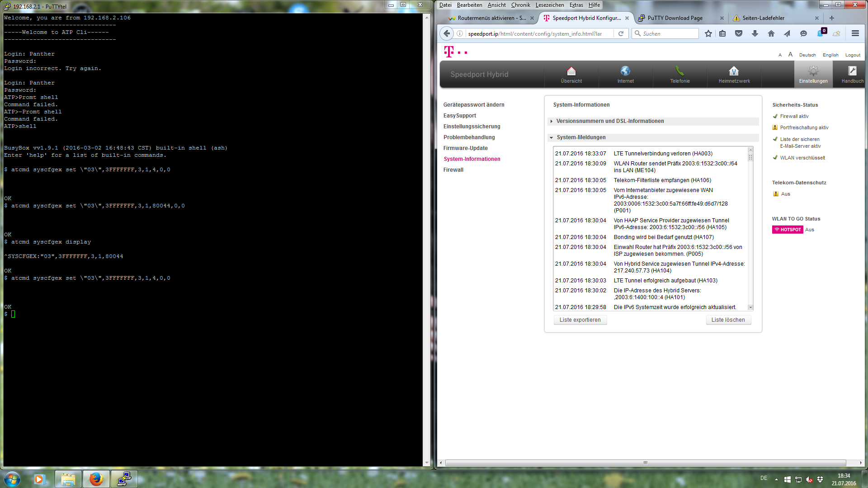Switch language to English
This screenshot has width=868, height=488.
click(830, 55)
